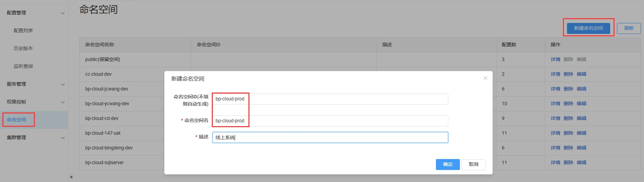This screenshot has height=182, width=644.
Task: Click the 描述 input containing 线上系统
Action: (x=330, y=137)
